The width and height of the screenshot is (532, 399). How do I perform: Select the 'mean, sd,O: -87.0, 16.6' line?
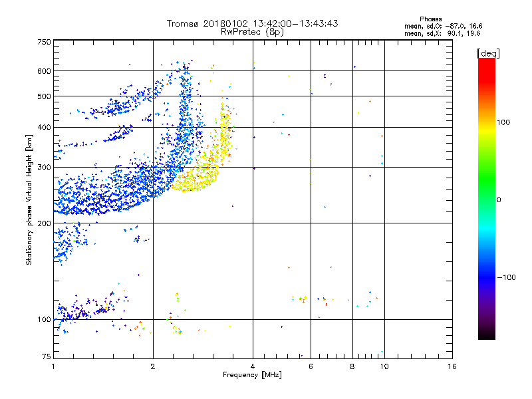[x=443, y=26]
